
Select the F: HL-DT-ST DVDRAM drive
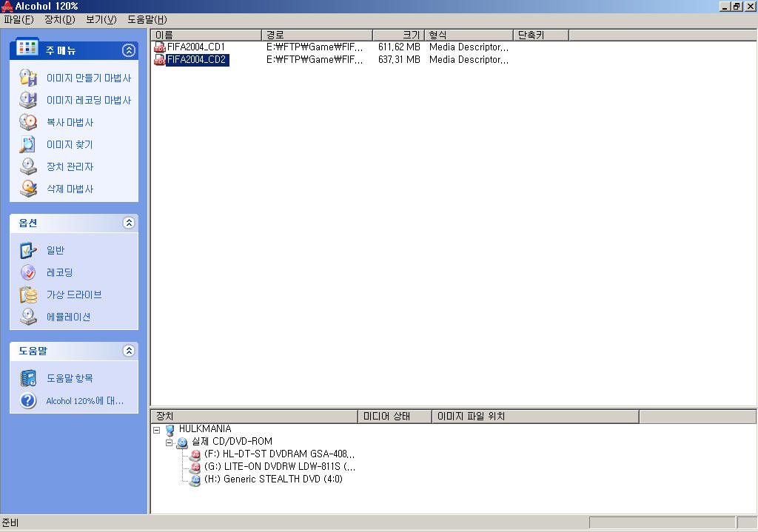(278, 454)
